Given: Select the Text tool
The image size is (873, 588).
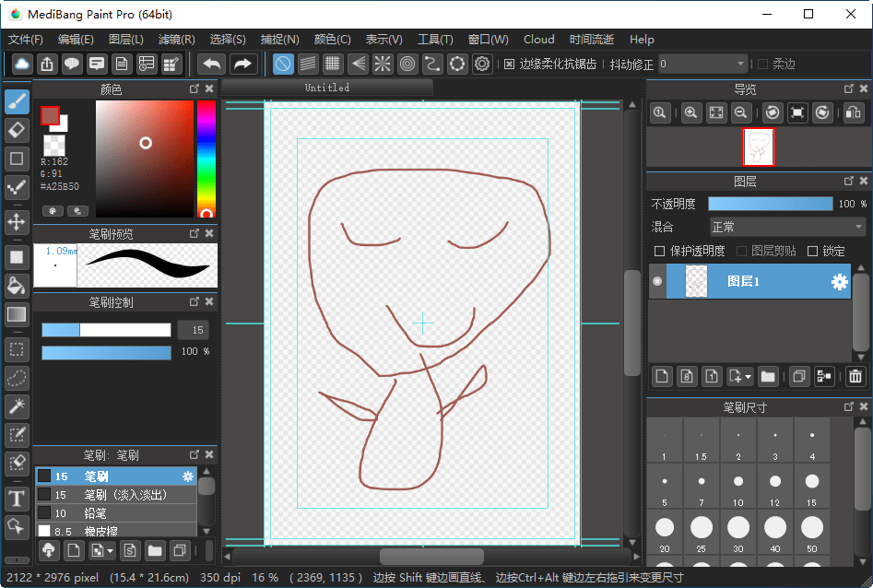Looking at the screenshot, I should click(17, 499).
